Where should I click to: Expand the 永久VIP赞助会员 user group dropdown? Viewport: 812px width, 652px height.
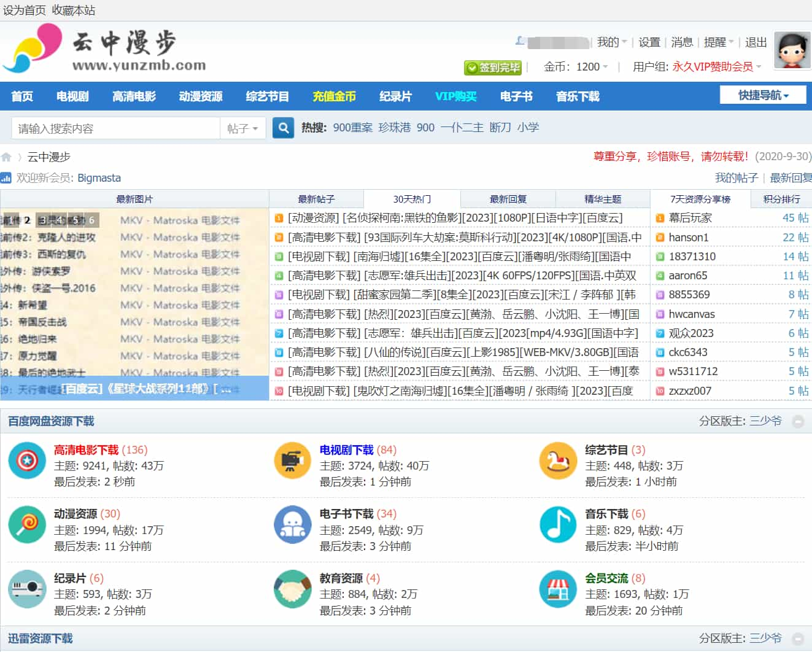coord(717,66)
